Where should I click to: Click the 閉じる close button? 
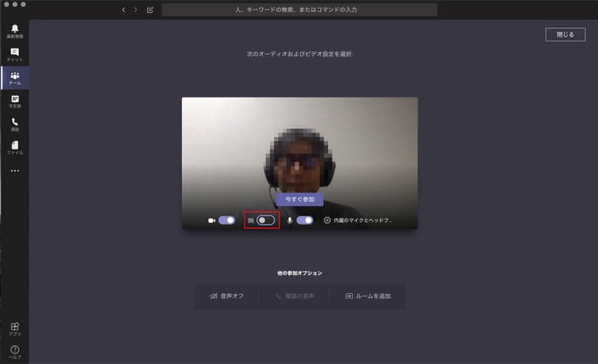point(566,35)
